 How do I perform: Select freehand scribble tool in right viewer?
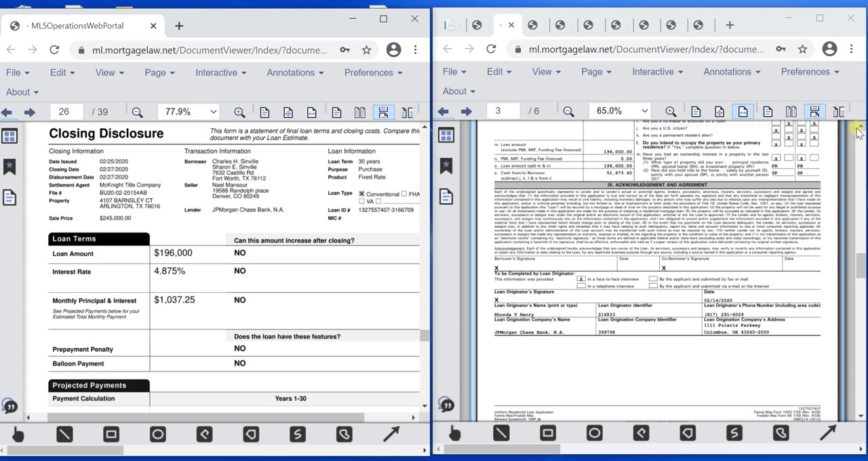pyautogui.click(x=734, y=433)
